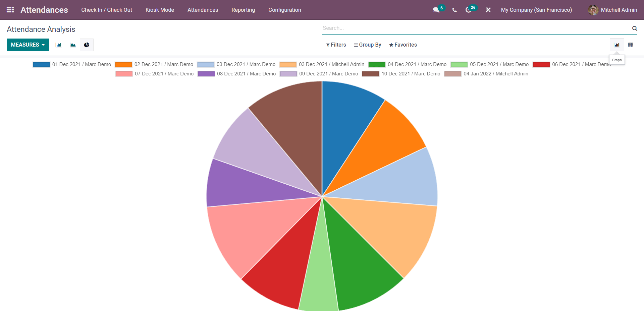The height and width of the screenshot is (311, 644).
Task: Click the search magnifier icon
Action: [635, 28]
